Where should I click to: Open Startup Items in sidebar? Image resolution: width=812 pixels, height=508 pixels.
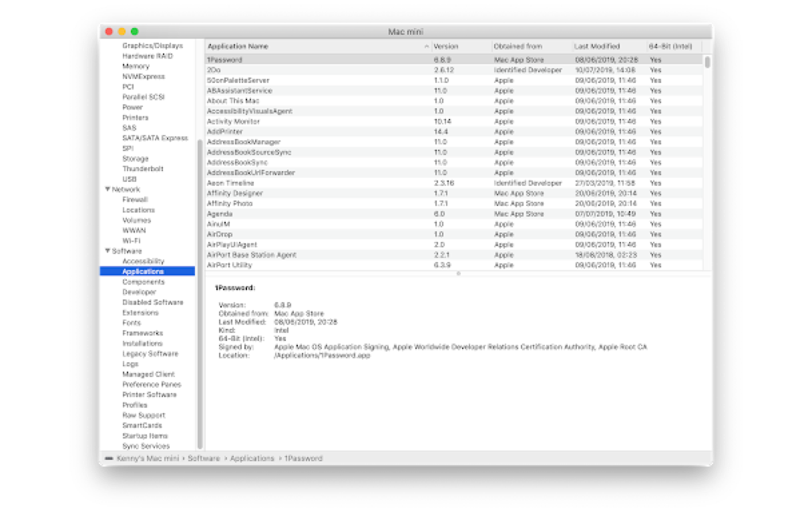(145, 436)
